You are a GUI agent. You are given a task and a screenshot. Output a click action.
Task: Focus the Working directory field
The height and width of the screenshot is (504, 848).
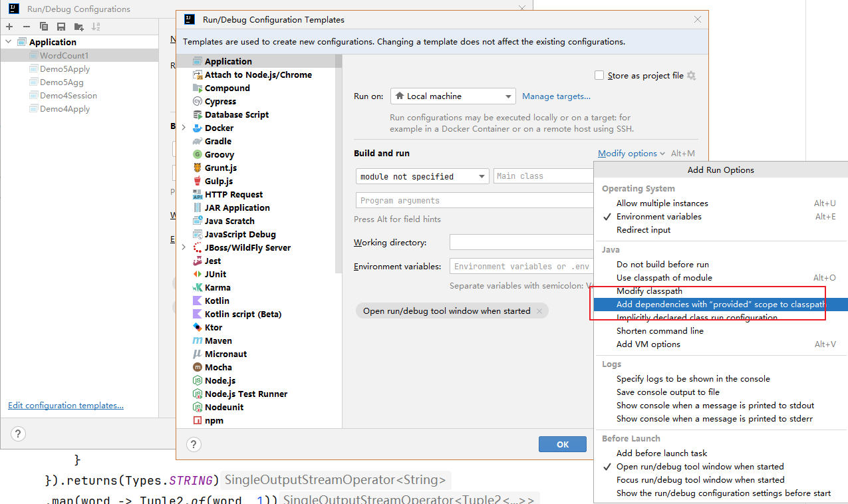521,243
